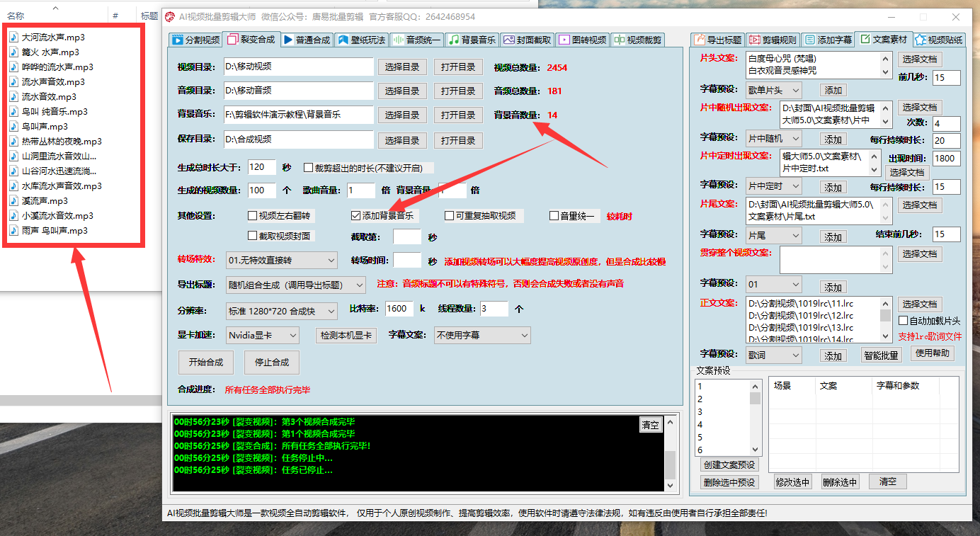The width and height of the screenshot is (980, 536).
Task: Click the 创建文案预设 button
Action: (729, 465)
